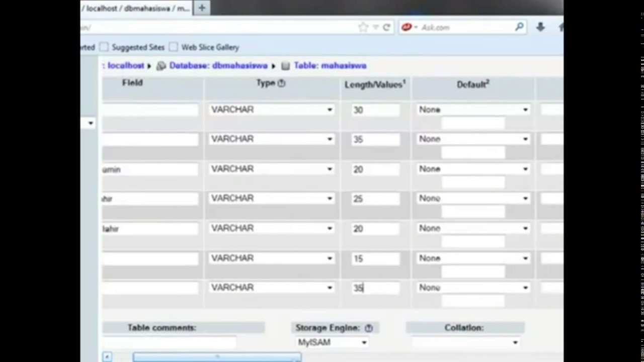This screenshot has width=644, height=362.
Task: Go to localhost in the breadcrumb
Action: pos(125,66)
